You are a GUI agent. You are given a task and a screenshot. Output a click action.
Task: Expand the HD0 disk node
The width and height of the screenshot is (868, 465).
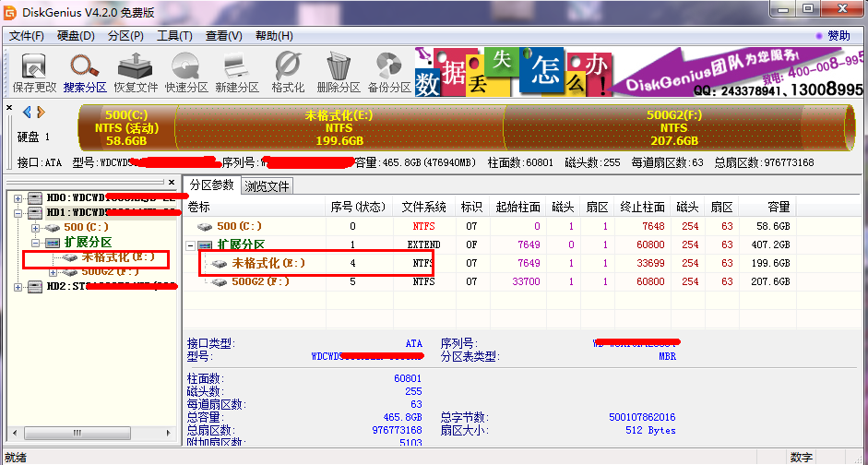pyautogui.click(x=18, y=198)
